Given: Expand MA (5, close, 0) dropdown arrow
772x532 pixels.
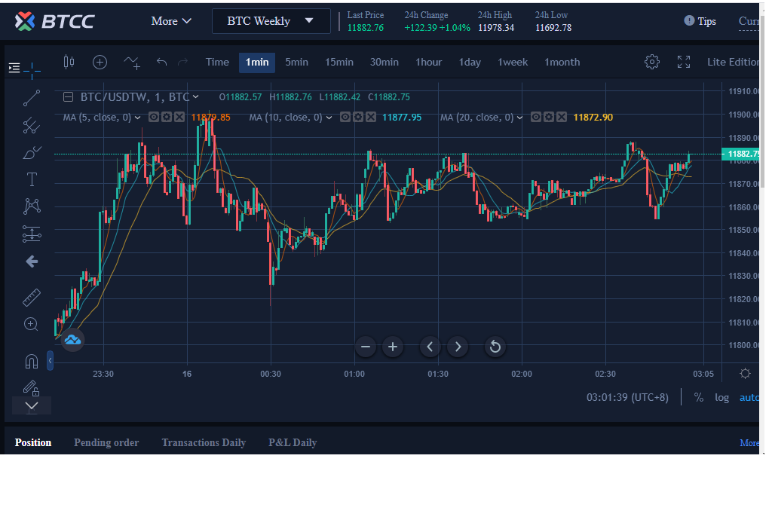Looking at the screenshot, I should [137, 118].
